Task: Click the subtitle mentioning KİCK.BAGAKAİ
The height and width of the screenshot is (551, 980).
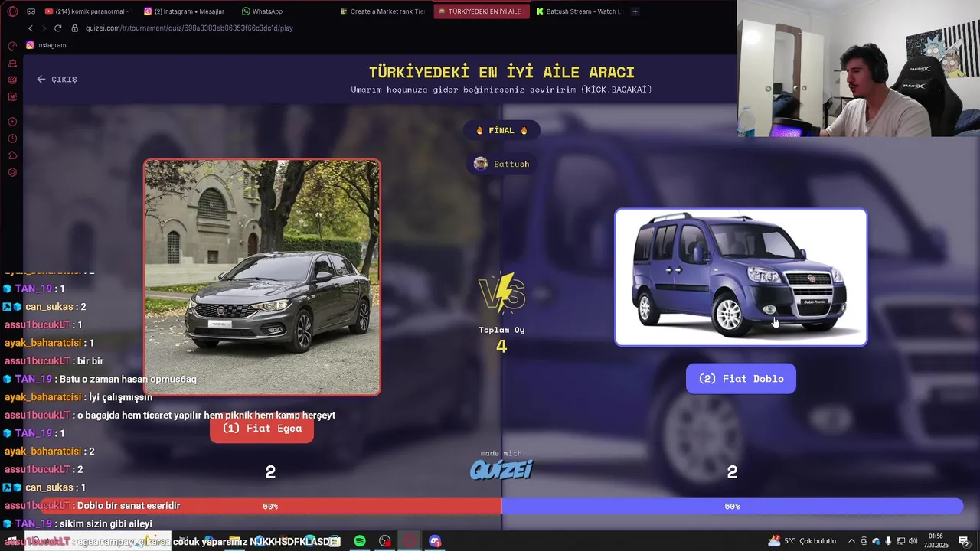Action: point(501,90)
